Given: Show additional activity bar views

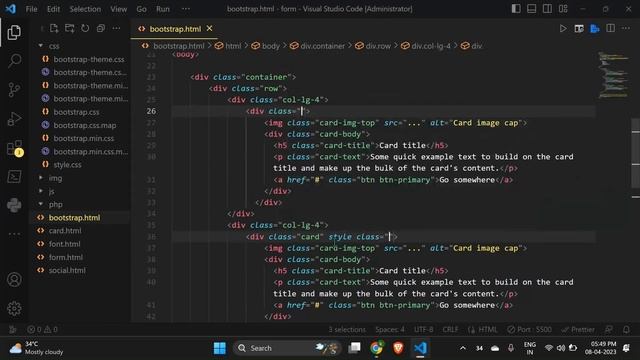Looking at the screenshot, I should point(14,234).
